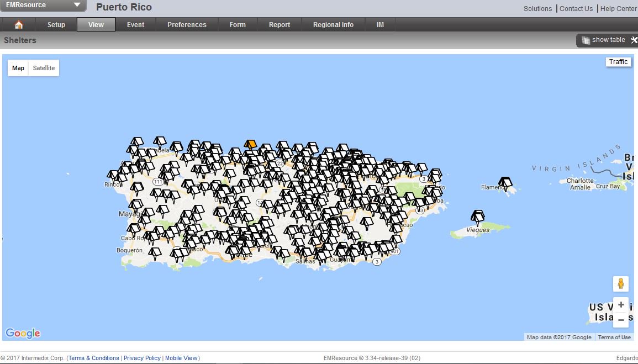Open the Preferences menu
638x364 pixels.
[187, 25]
